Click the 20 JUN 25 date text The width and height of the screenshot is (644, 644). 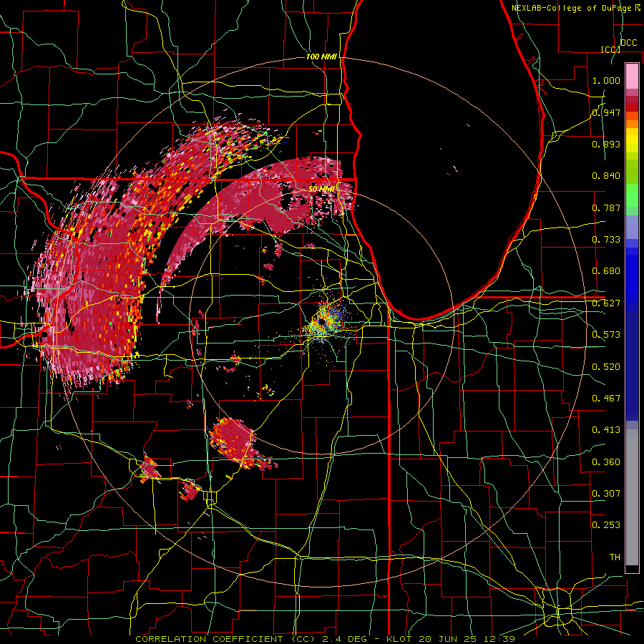coord(448,639)
